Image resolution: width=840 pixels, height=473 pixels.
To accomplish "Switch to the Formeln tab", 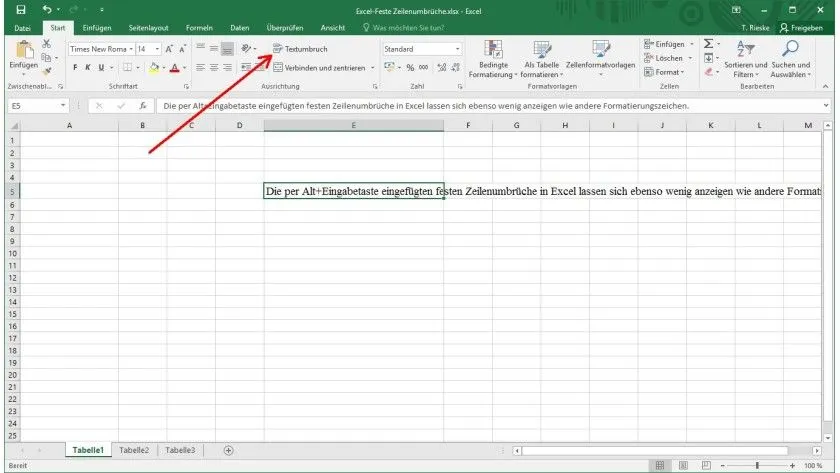I will point(199,28).
